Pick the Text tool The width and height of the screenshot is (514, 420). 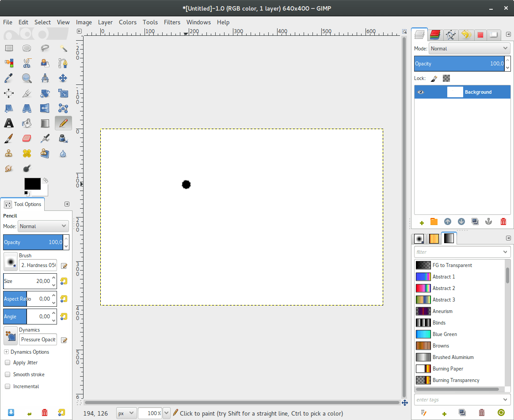click(9, 123)
